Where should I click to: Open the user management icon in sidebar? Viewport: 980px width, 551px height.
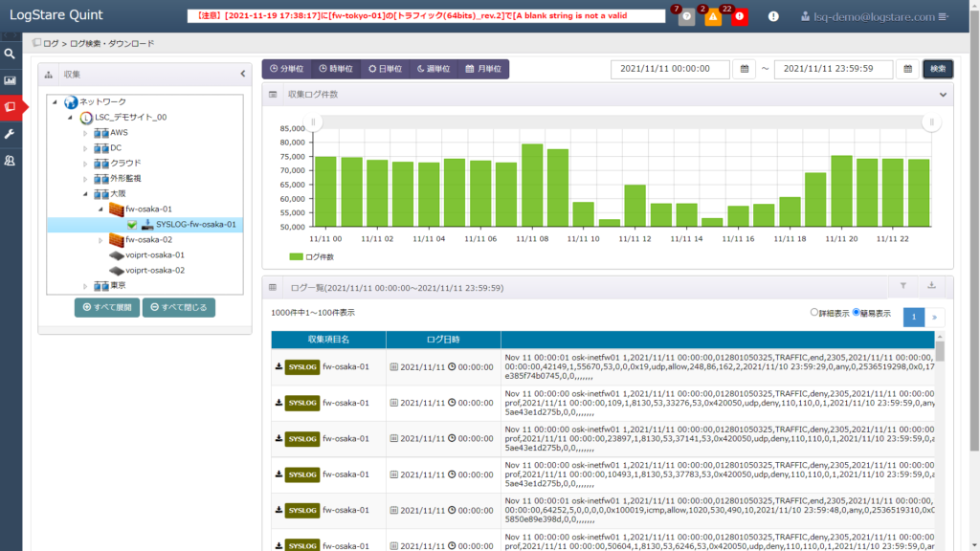pyautogui.click(x=10, y=161)
